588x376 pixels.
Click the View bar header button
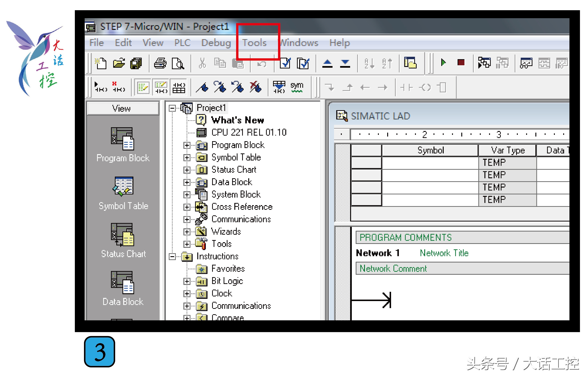point(121,108)
